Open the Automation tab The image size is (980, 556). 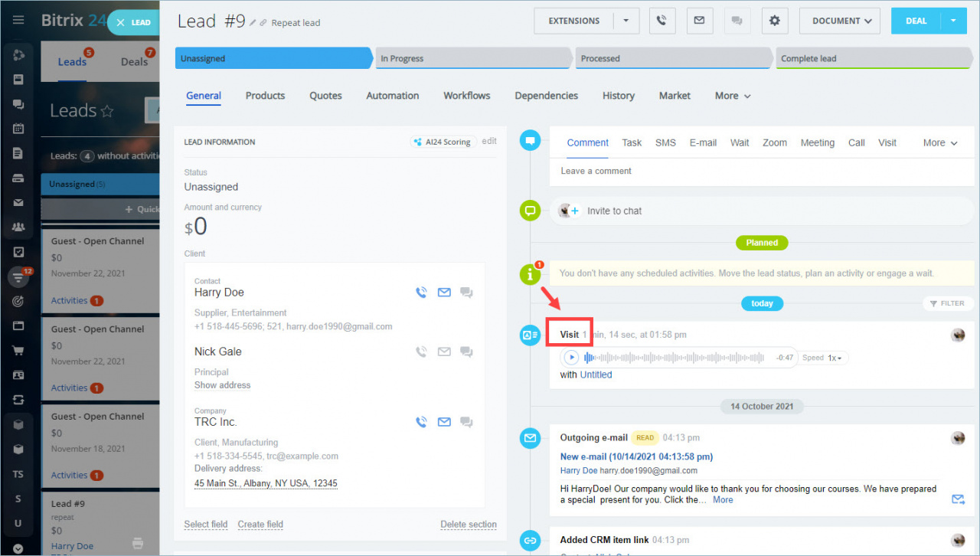point(393,96)
